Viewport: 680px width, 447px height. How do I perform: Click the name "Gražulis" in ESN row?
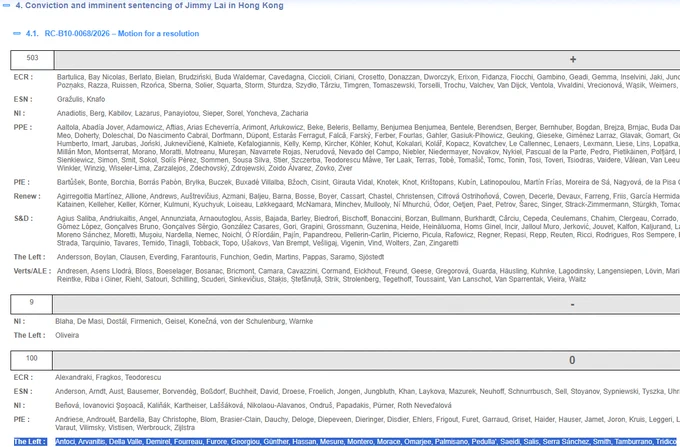coord(69,99)
